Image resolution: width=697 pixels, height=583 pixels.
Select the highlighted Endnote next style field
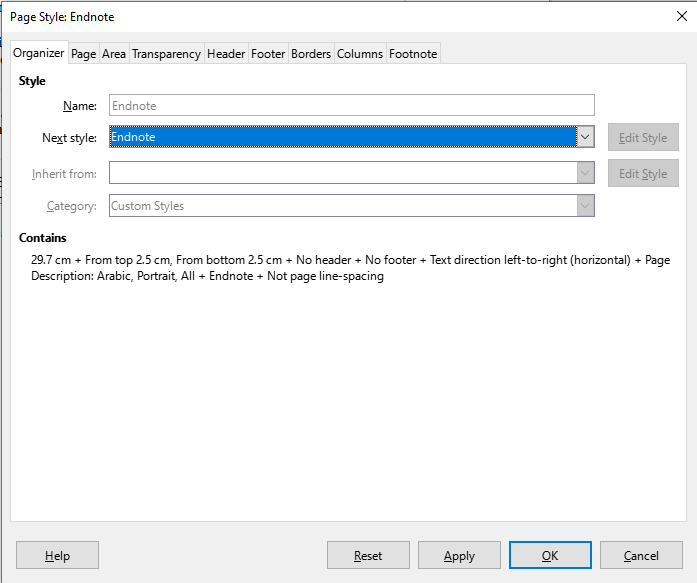(x=343, y=137)
